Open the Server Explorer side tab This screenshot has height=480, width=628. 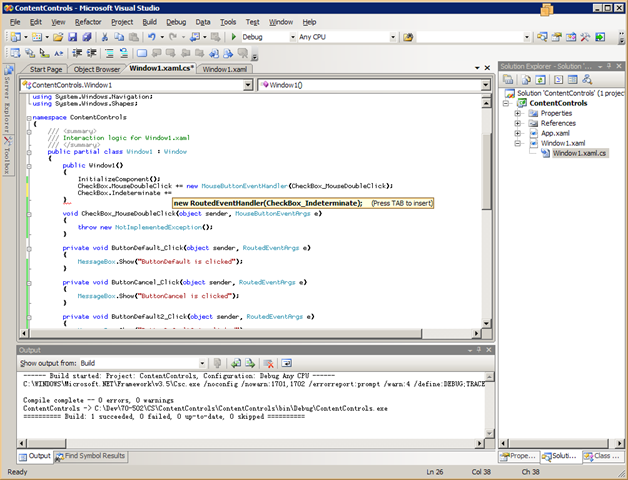pyautogui.click(x=8, y=98)
